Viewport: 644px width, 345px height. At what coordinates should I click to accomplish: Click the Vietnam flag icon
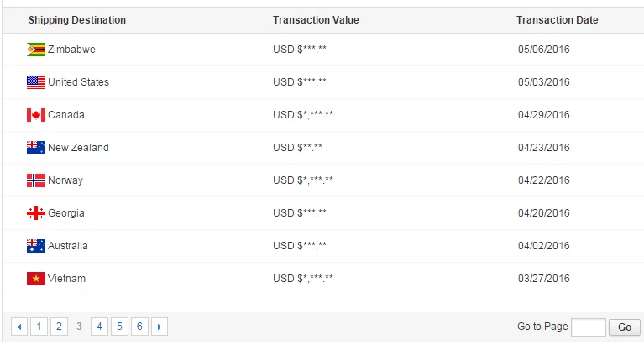36,279
